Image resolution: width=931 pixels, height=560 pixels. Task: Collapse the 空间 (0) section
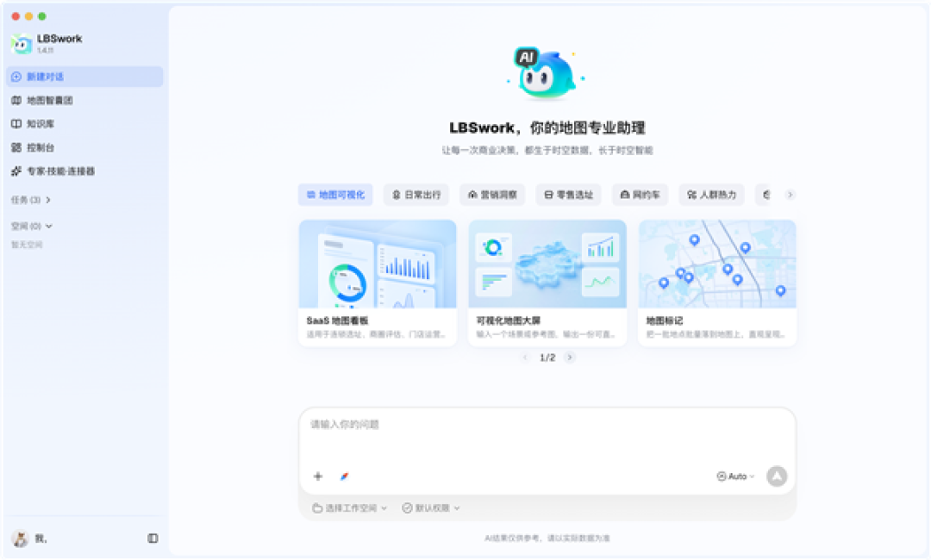coord(32,226)
